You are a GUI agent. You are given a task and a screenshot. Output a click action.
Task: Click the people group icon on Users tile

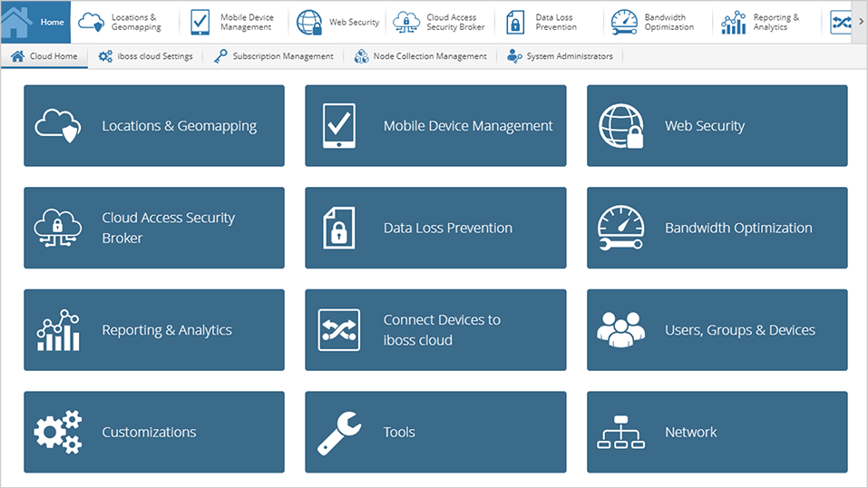621,329
